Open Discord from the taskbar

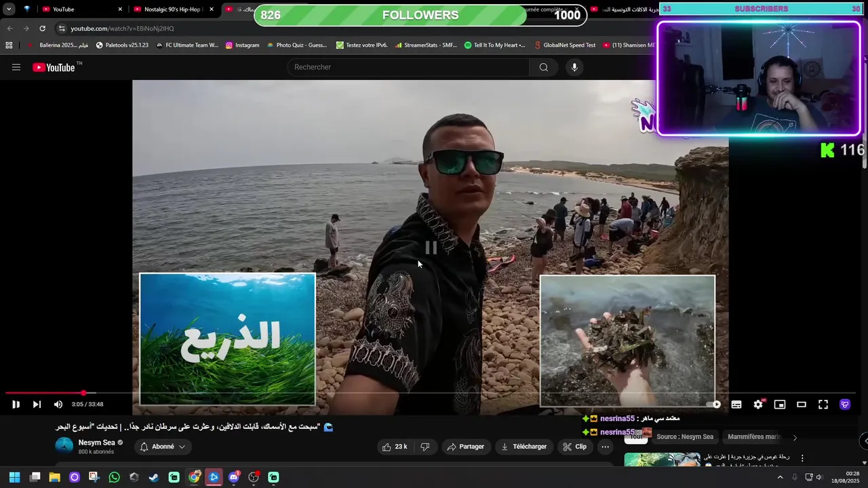tap(234, 477)
